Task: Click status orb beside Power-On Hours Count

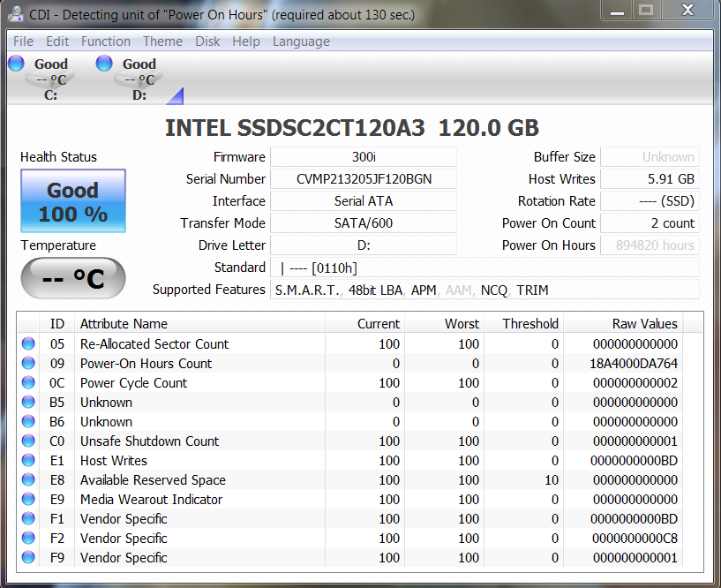Action: point(28,364)
